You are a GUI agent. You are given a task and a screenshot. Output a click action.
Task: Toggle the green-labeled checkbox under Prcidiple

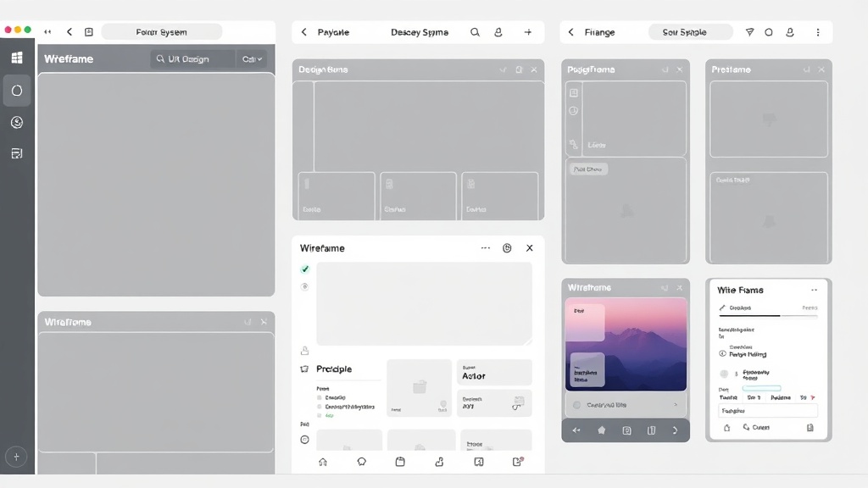click(x=320, y=415)
